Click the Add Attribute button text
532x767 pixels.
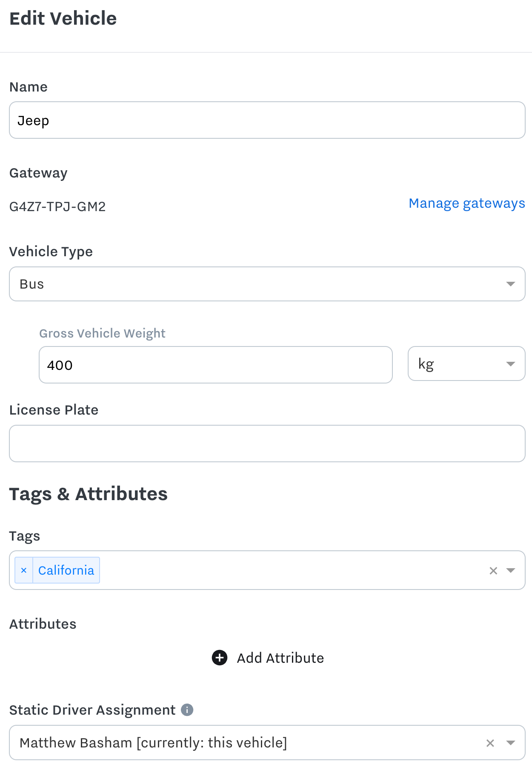(x=280, y=658)
